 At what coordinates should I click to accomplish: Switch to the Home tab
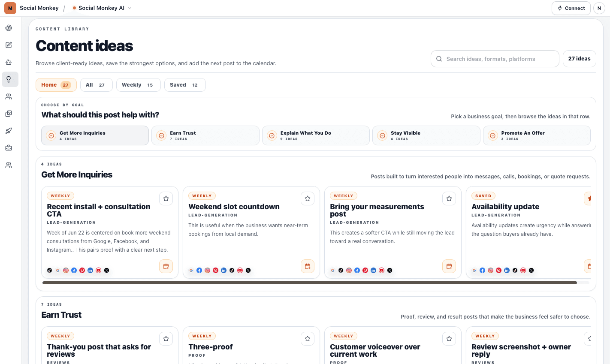coord(56,85)
